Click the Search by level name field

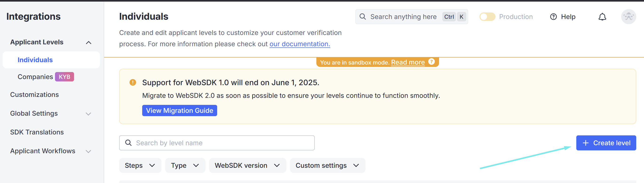click(x=217, y=143)
